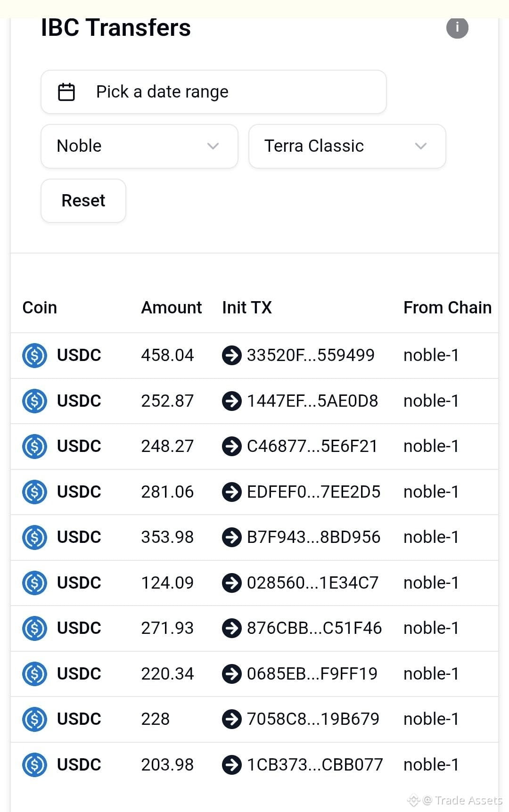Click the Init TX column header
This screenshot has height=812, width=509.
247,308
